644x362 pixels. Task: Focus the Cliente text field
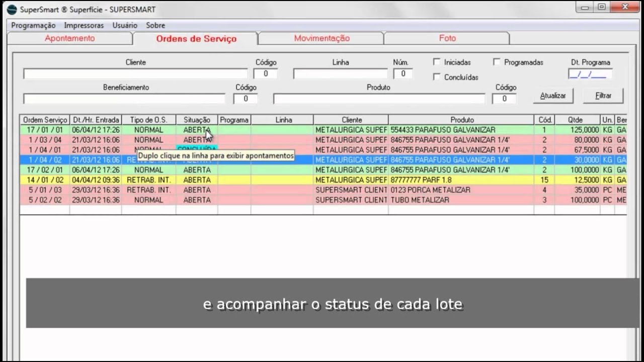[135, 74]
